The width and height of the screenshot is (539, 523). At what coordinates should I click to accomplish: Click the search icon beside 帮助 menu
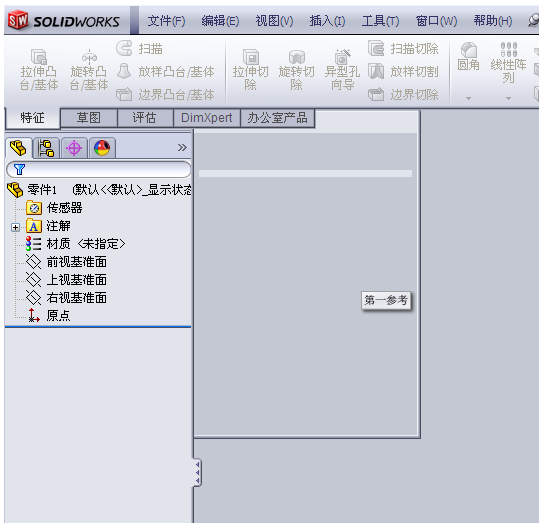534,21
